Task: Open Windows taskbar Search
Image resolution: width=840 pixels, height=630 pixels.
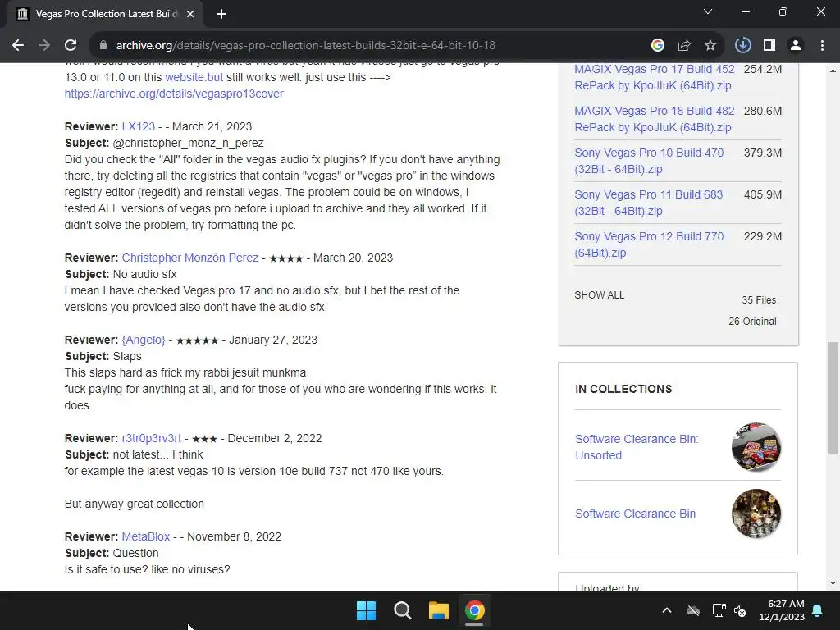Action: click(402, 610)
